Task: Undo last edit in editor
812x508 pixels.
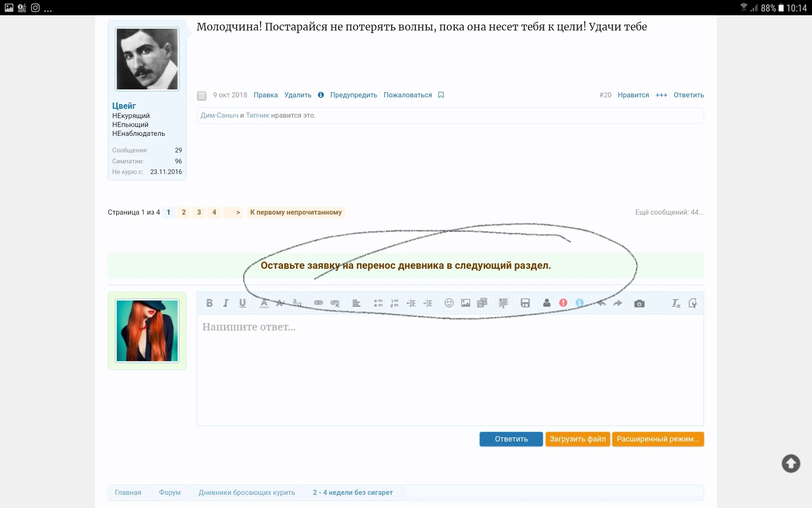Action: (601, 303)
